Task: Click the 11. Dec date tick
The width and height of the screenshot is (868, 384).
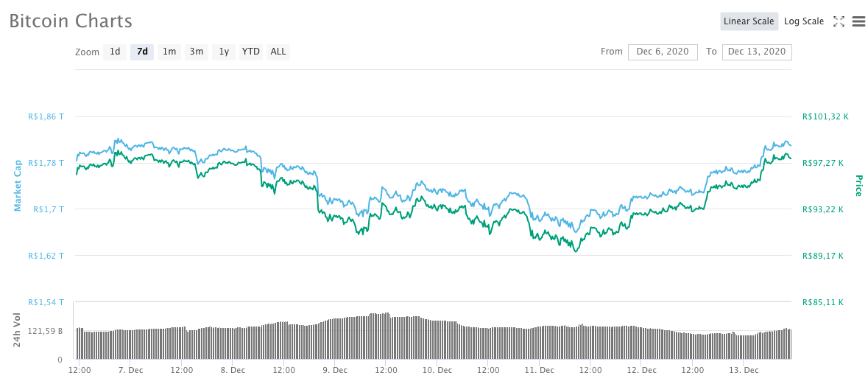Action: (539, 370)
